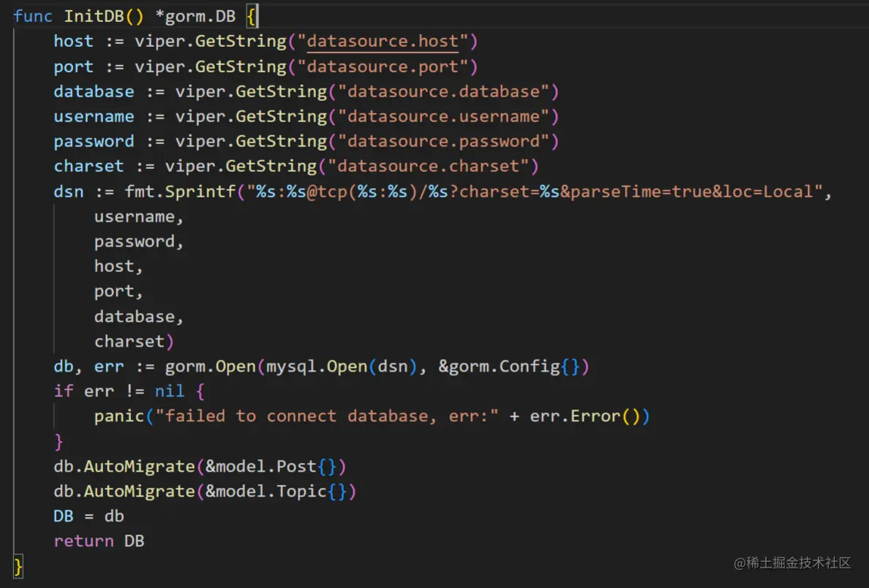The width and height of the screenshot is (869, 588).
Task: Click the InitDB function name
Action: 94,16
